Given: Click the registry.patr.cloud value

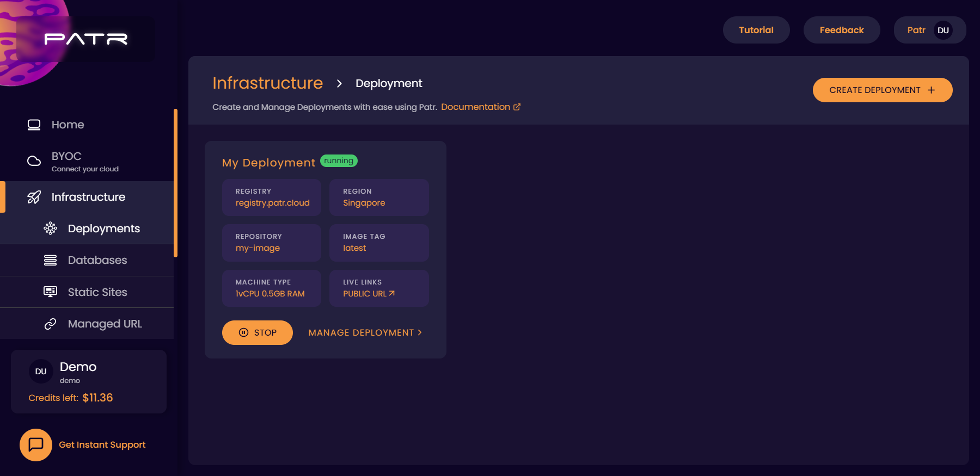Looking at the screenshot, I should 273,203.
